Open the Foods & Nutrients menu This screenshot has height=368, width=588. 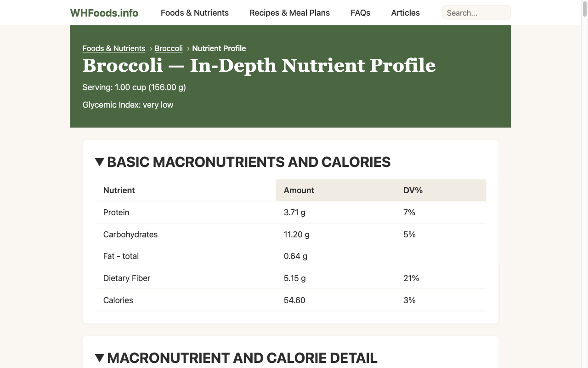(194, 12)
